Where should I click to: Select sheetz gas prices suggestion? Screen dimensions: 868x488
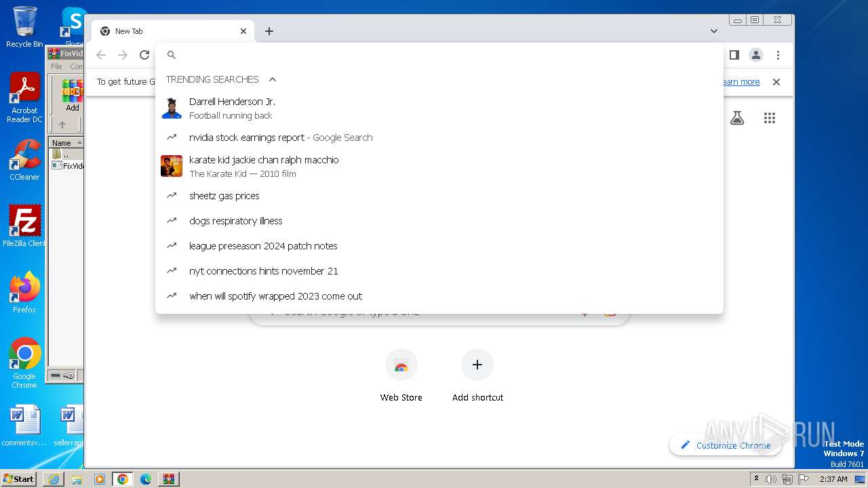pos(439,196)
